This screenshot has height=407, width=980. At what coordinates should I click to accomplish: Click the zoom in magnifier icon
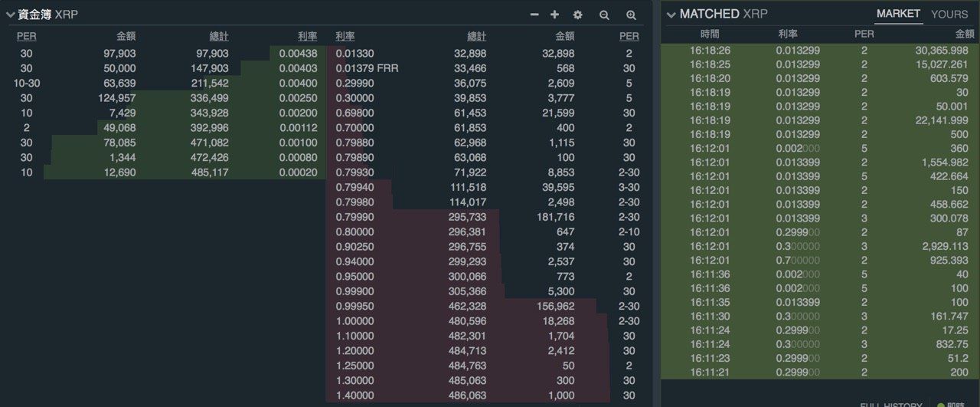(631, 15)
